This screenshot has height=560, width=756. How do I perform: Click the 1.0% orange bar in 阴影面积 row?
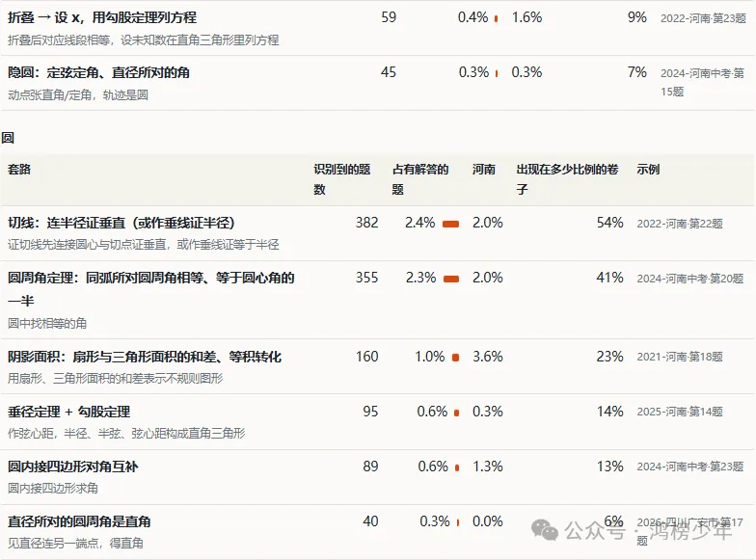[x=455, y=358]
